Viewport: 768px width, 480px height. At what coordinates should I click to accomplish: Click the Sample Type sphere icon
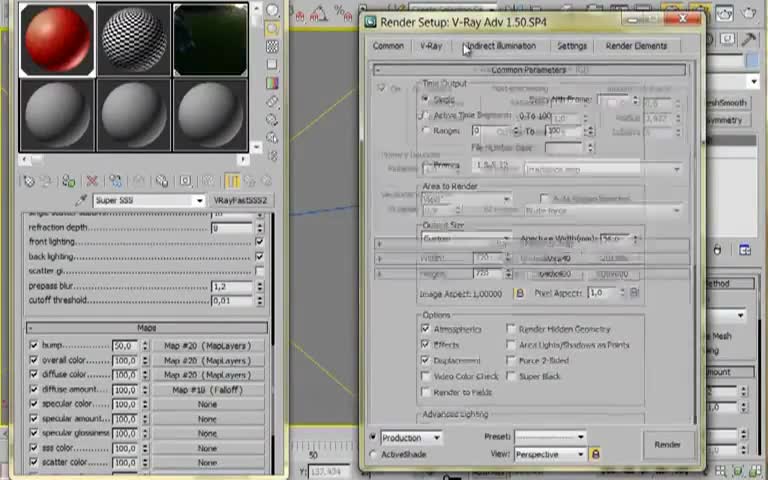272,10
